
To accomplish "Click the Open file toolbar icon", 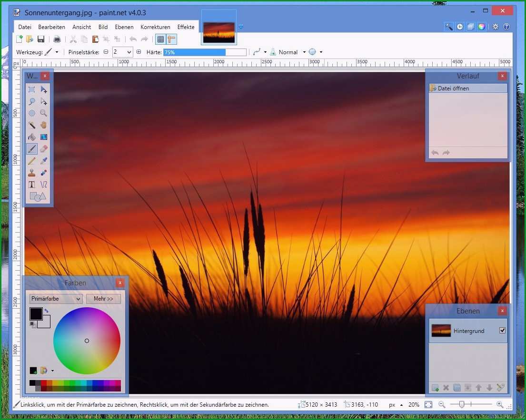I will [x=30, y=39].
